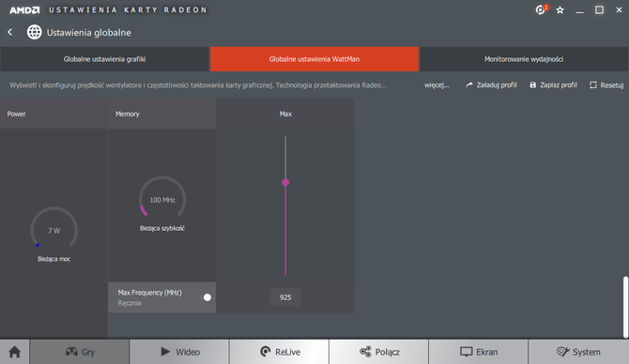Click the AMD logo
629x364 pixels.
(x=24, y=10)
